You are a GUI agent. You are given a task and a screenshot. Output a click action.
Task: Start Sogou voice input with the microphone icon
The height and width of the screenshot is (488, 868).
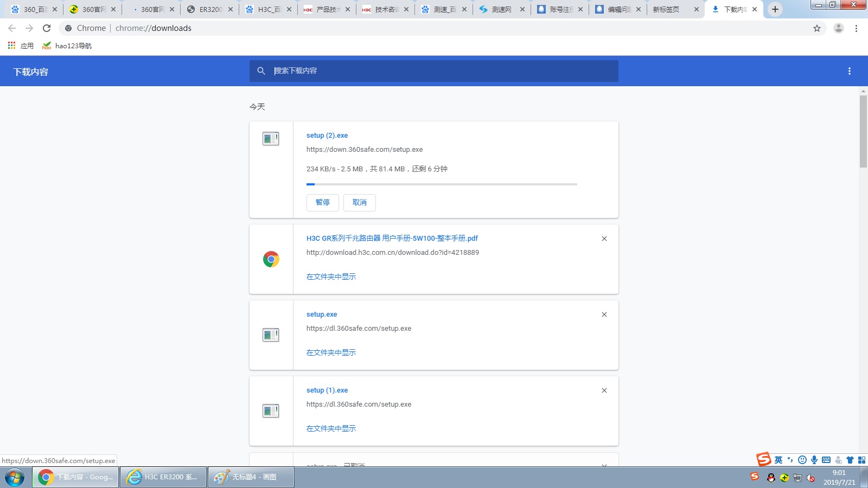(814, 460)
